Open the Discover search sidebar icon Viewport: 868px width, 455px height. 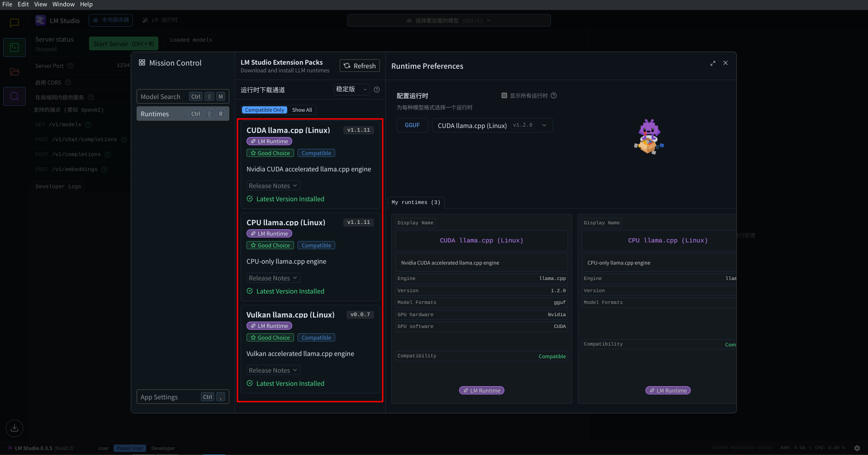point(14,96)
